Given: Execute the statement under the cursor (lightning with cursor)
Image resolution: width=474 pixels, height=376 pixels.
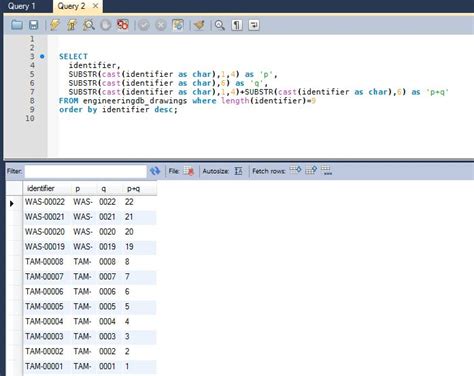Looking at the screenshot, I should coord(72,25).
